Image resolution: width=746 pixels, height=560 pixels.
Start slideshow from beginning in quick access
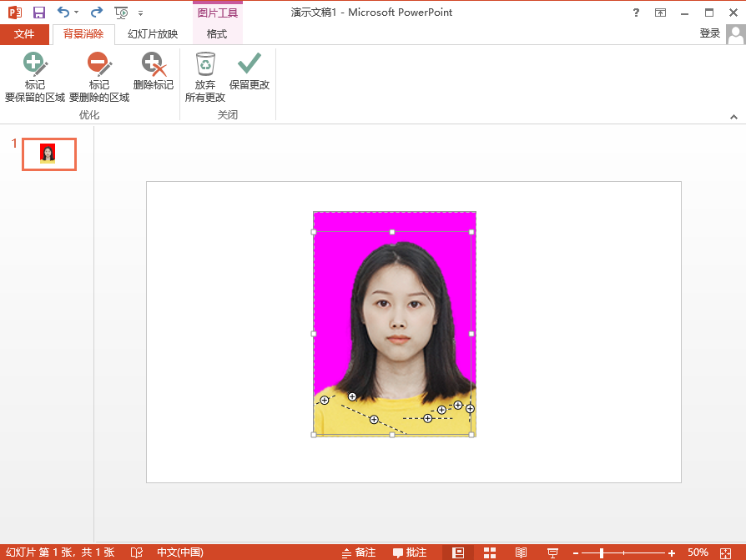point(121,13)
